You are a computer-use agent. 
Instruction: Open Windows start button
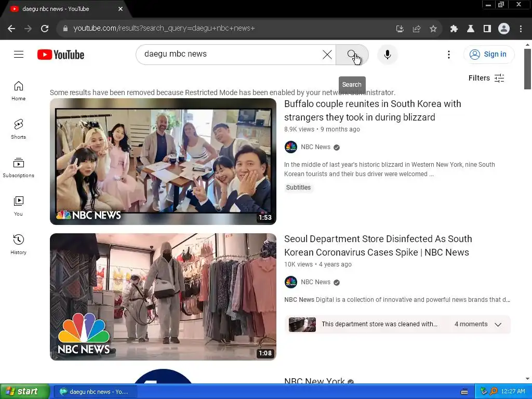coord(24,392)
